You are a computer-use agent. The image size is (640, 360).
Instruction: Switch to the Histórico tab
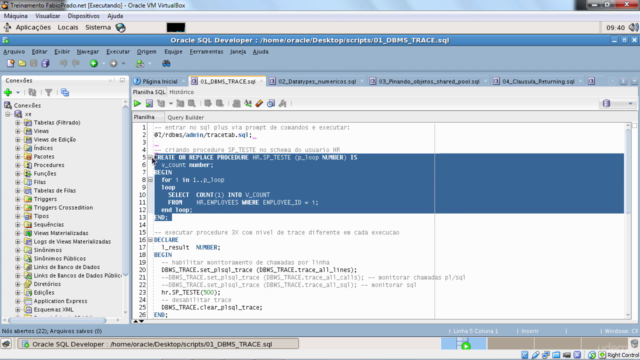[182, 92]
